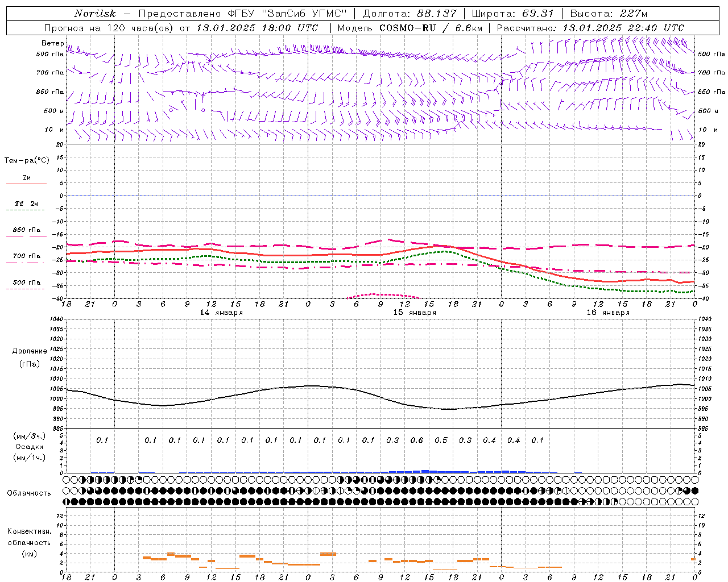Image resolution: width=728 pixels, height=582 pixels.
Task: Click the 850 гПа temperature legend entry
Action: [27, 230]
